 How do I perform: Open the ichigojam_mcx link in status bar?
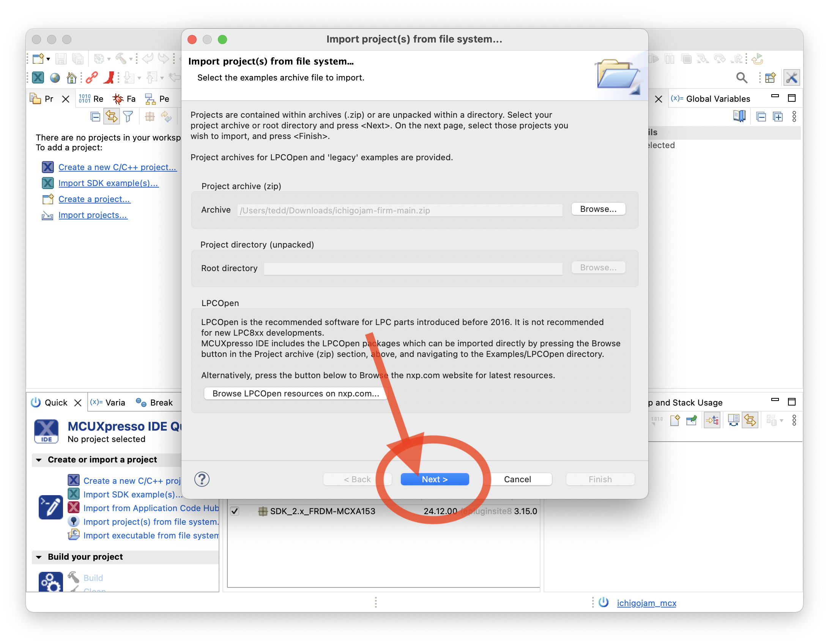tap(646, 603)
